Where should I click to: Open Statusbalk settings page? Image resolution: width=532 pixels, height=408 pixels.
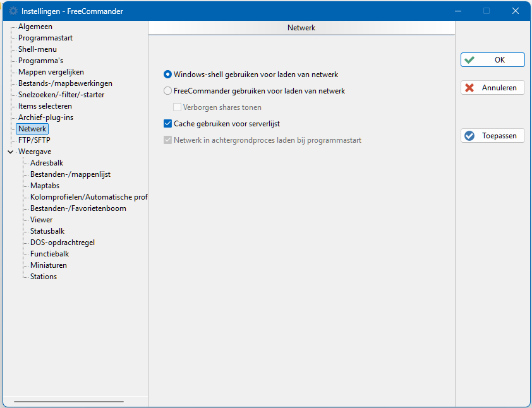coord(47,231)
